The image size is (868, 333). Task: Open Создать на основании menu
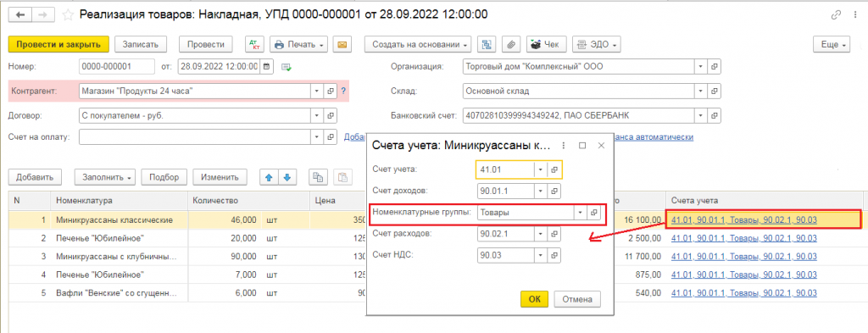point(418,45)
